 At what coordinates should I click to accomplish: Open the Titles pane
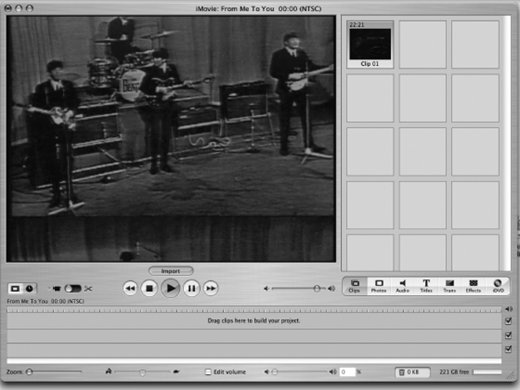[x=426, y=286]
